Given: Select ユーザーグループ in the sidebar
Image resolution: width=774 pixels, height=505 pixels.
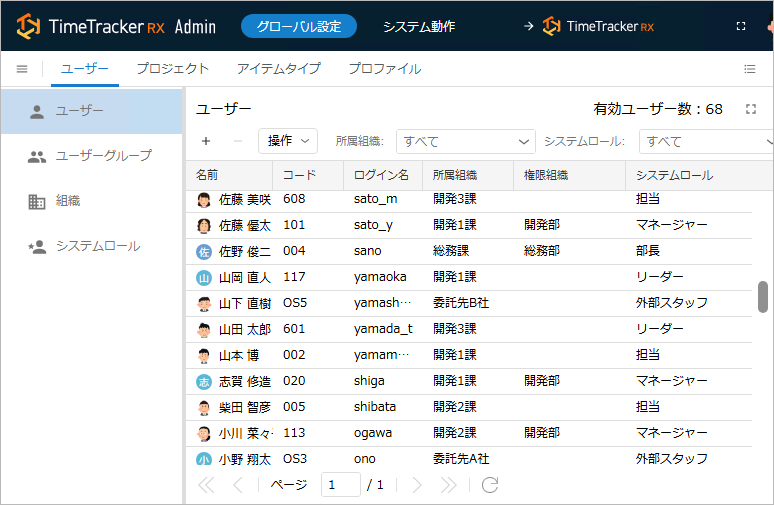Looking at the screenshot, I should tap(103, 156).
